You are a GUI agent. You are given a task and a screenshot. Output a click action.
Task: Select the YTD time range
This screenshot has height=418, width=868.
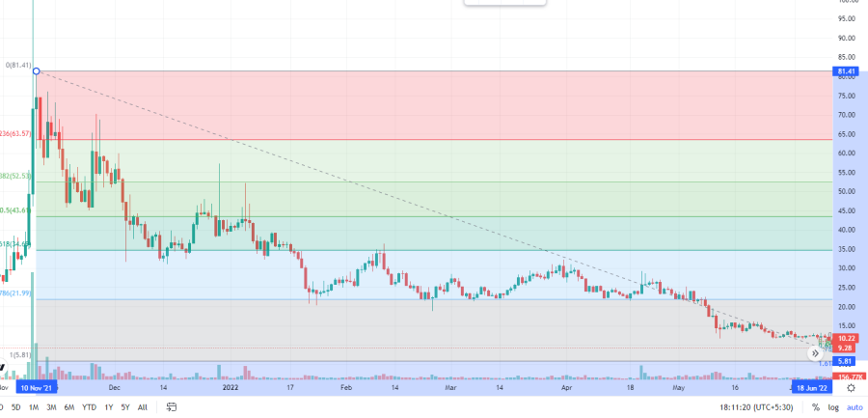pyautogui.click(x=89, y=407)
